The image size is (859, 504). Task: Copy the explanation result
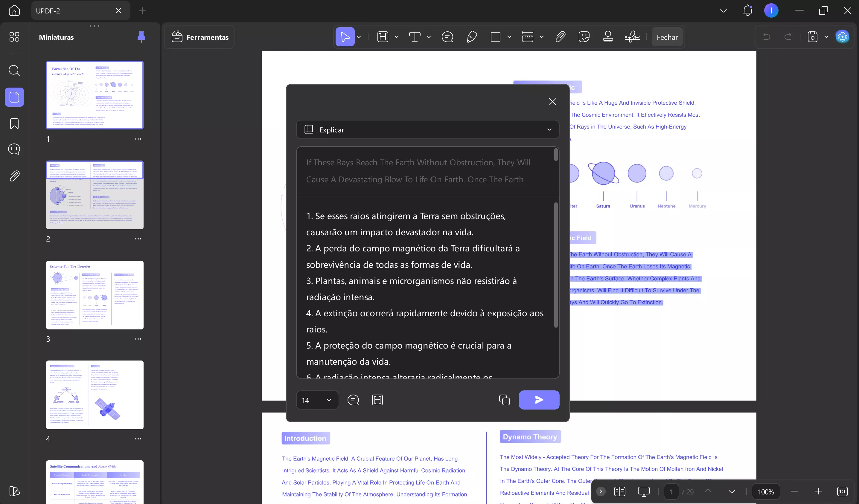[504, 400]
